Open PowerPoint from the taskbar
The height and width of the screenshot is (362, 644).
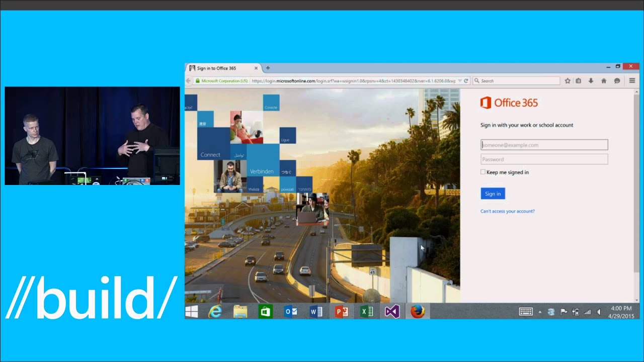click(342, 312)
